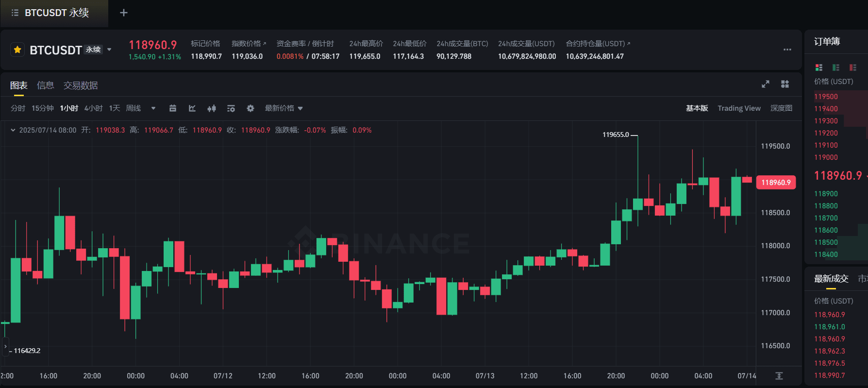
Task: Select the 分时 time interval
Action: pos(18,108)
